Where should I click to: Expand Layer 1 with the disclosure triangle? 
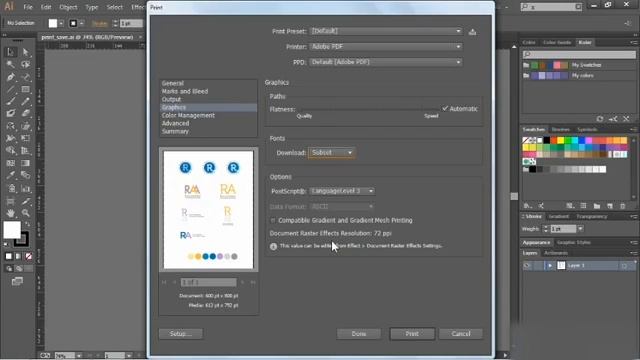tap(549, 266)
